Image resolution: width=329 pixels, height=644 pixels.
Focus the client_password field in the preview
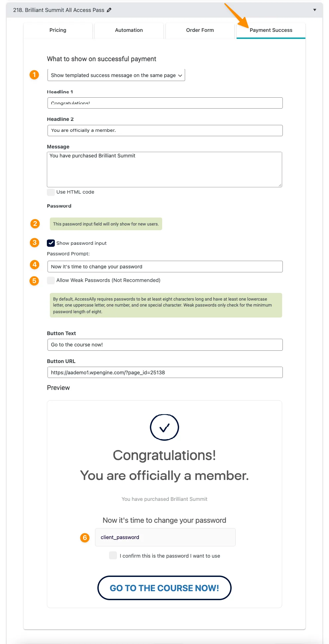165,537
